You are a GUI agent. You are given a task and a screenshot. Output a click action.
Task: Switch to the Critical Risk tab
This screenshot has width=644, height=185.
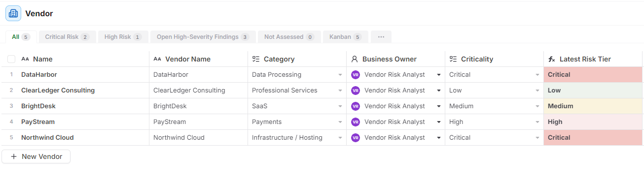pos(68,37)
